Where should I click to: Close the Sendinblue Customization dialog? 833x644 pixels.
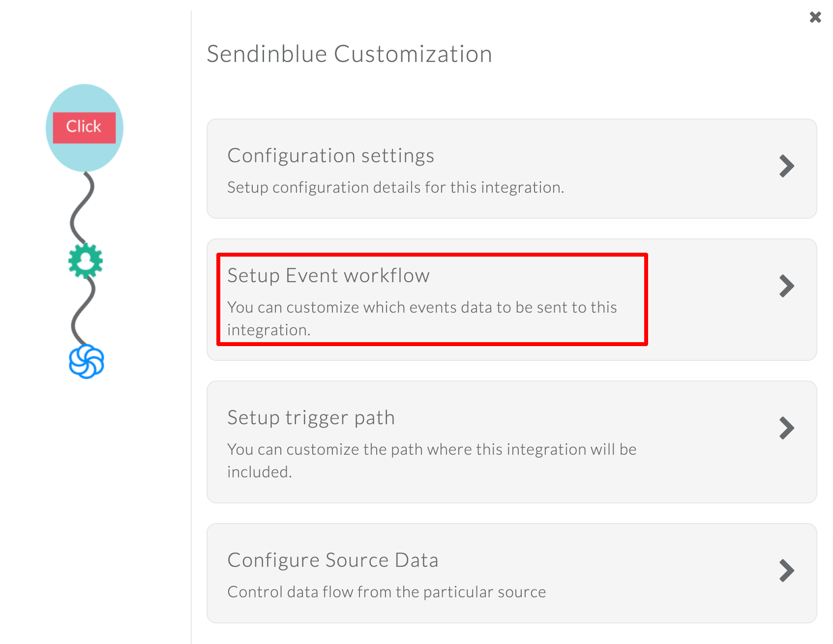click(815, 17)
